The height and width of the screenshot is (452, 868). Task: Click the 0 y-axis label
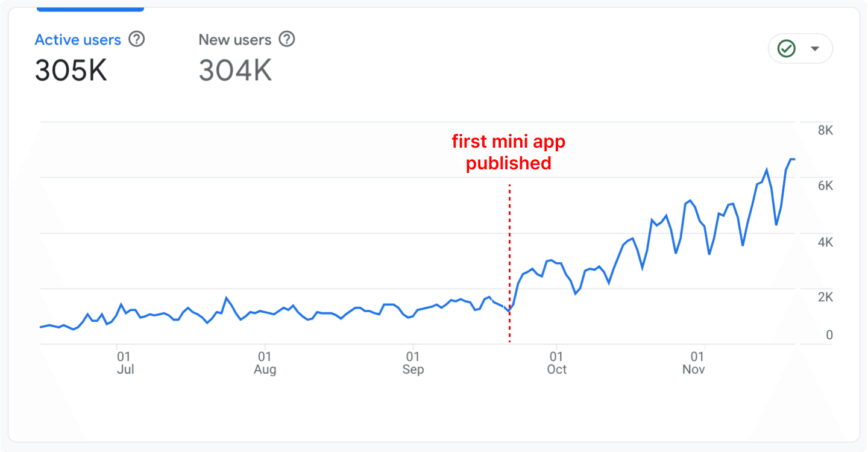pyautogui.click(x=829, y=335)
